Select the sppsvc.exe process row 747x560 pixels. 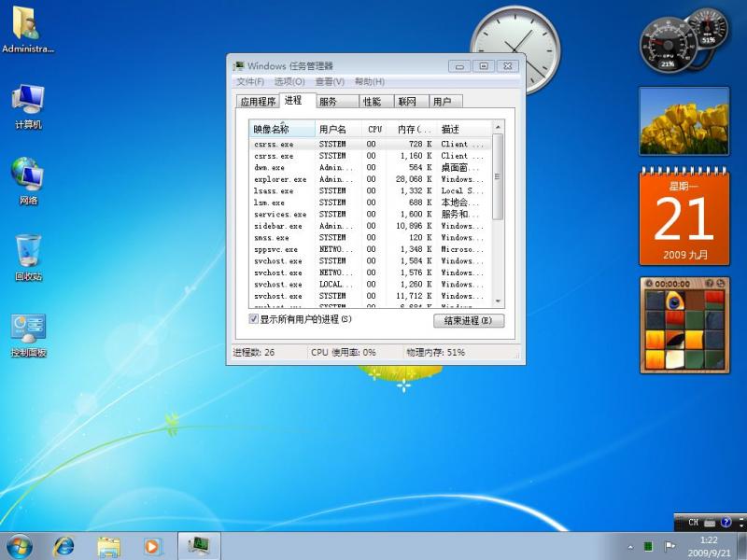click(x=370, y=249)
